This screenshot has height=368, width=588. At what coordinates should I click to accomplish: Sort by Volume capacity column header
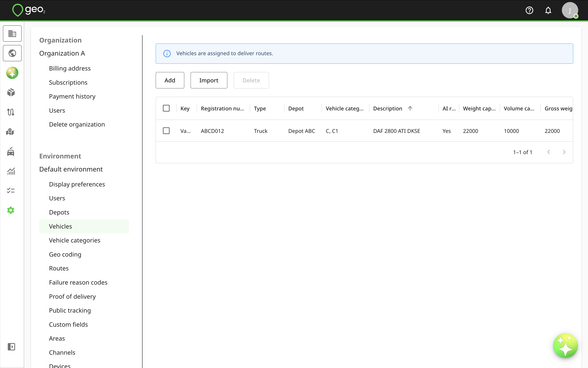[519, 109]
